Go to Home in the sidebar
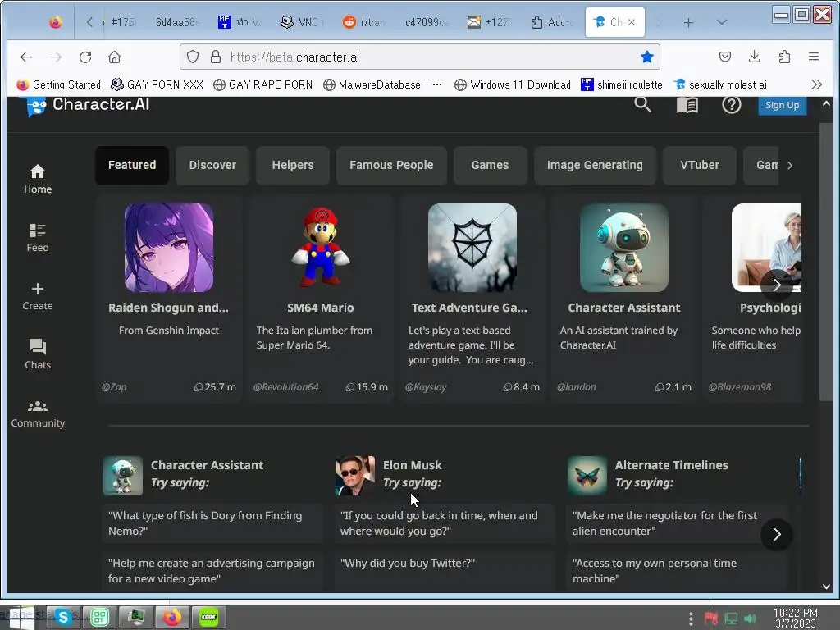Image resolution: width=840 pixels, height=630 pixels. pyautogui.click(x=38, y=179)
